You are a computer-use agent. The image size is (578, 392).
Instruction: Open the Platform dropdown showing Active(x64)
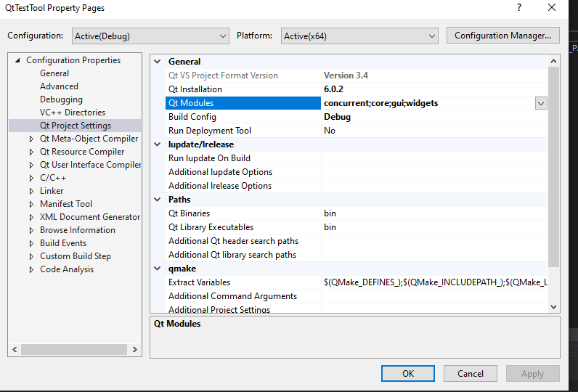[359, 36]
